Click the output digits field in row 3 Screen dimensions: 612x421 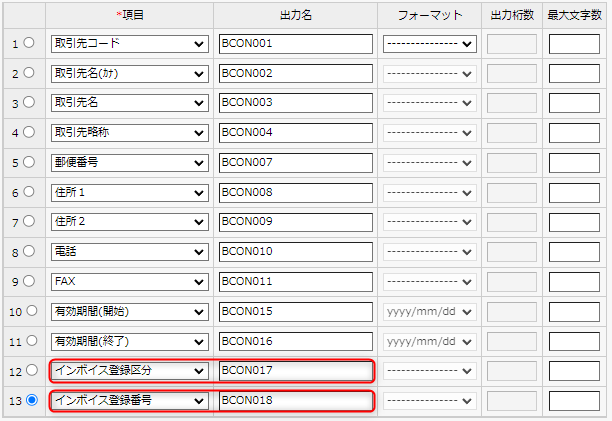click(512, 103)
